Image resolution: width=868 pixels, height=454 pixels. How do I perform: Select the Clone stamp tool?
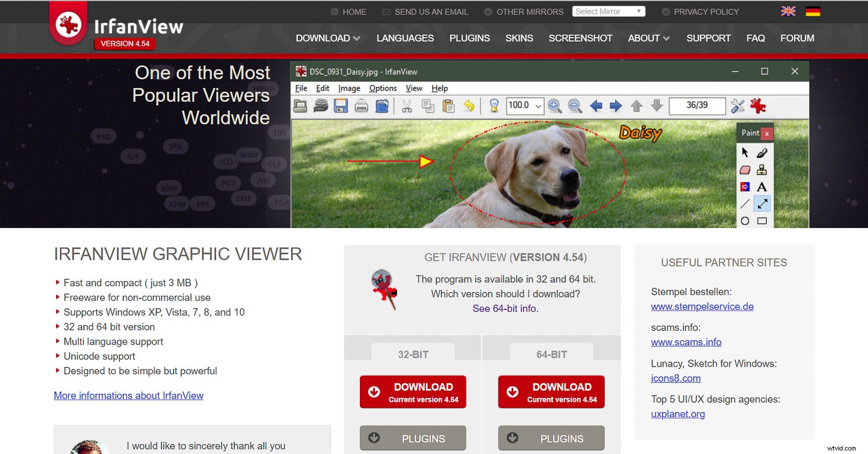763,169
